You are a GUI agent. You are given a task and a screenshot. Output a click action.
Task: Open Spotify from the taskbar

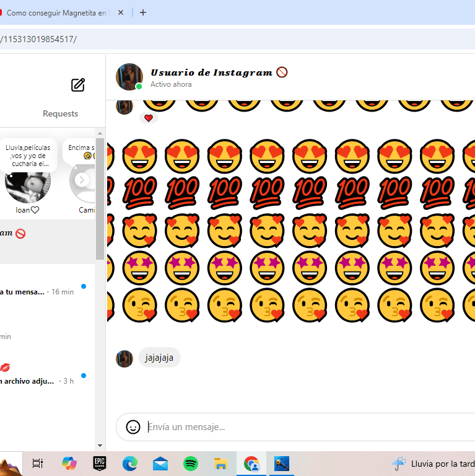(x=191, y=464)
